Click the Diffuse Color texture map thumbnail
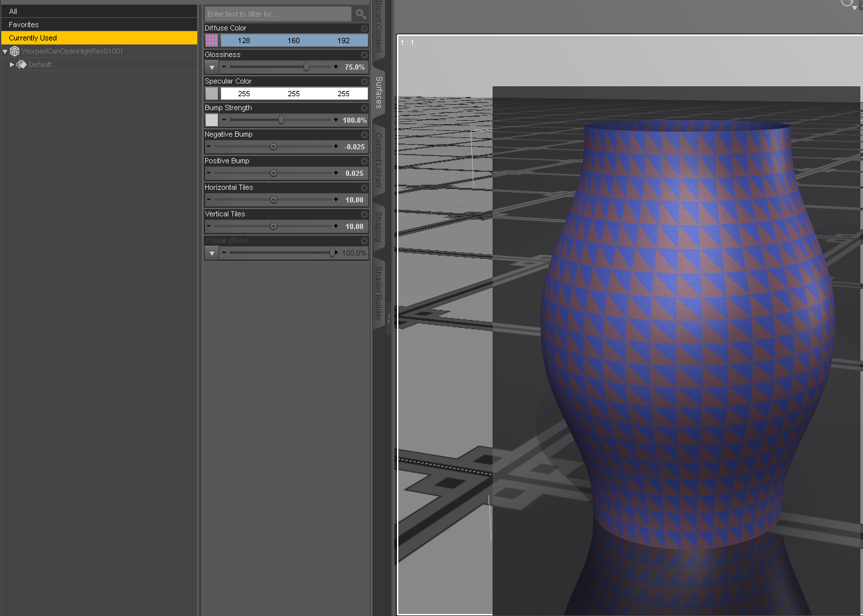Image resolution: width=863 pixels, height=616 pixels. [212, 40]
